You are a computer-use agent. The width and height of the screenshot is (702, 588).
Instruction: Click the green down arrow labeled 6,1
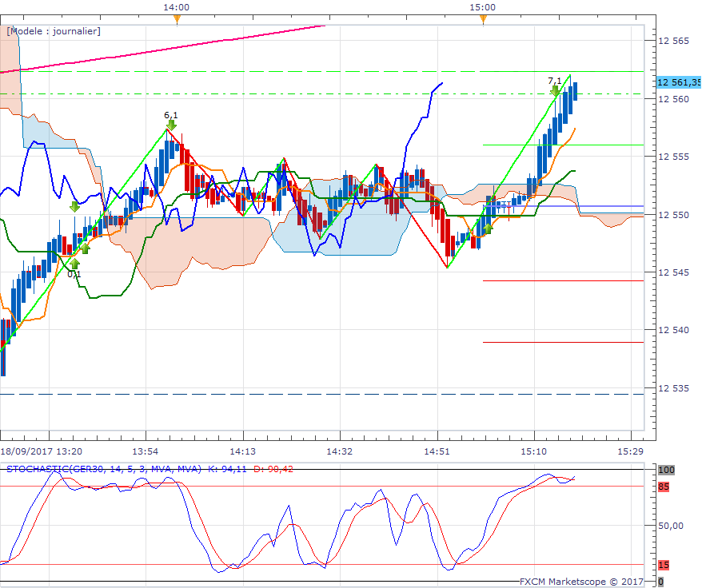tap(171, 125)
